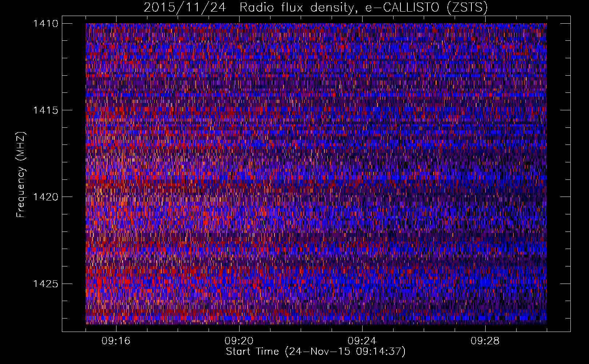This screenshot has height=364, width=589.
Task: Click the "Frequency (MHZ)" y-axis label
Action: 21,175
